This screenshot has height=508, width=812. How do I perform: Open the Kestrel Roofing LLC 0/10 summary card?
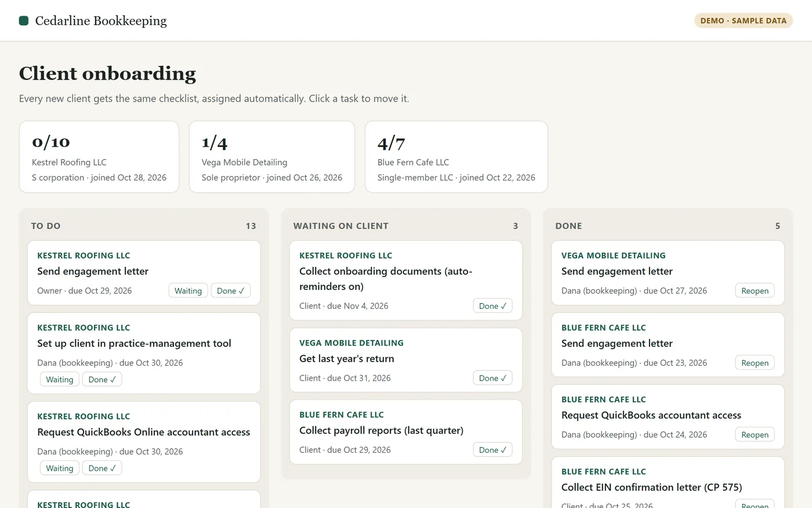tap(99, 157)
